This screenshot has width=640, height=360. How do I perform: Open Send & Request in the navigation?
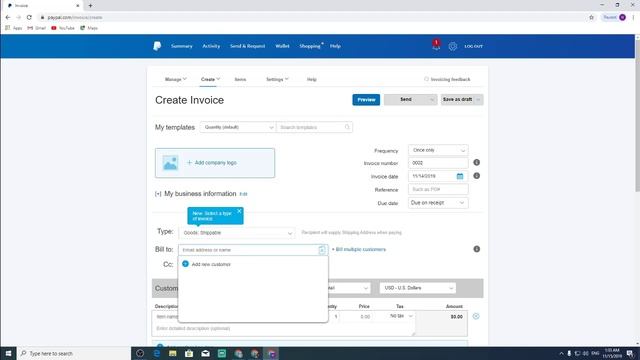click(x=247, y=46)
